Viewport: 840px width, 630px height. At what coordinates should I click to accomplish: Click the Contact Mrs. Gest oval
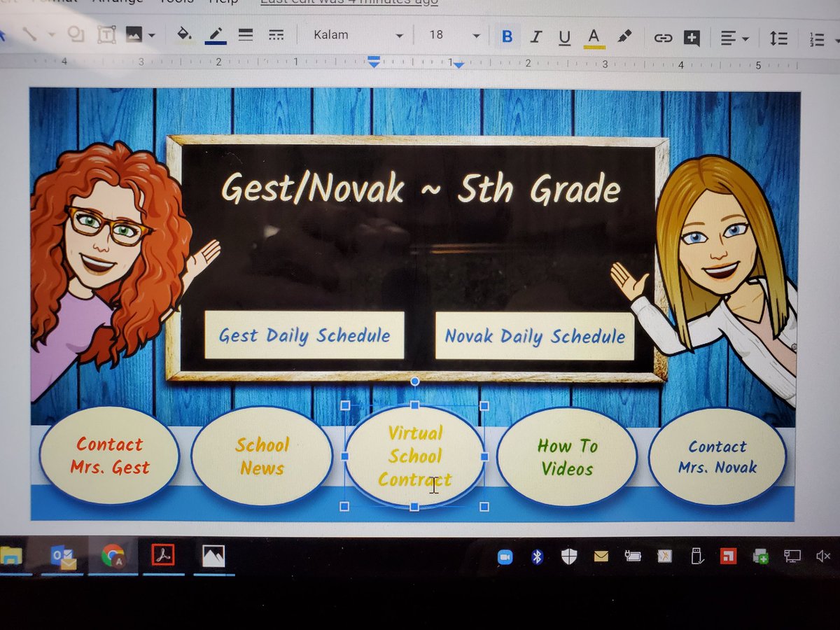coord(109,456)
